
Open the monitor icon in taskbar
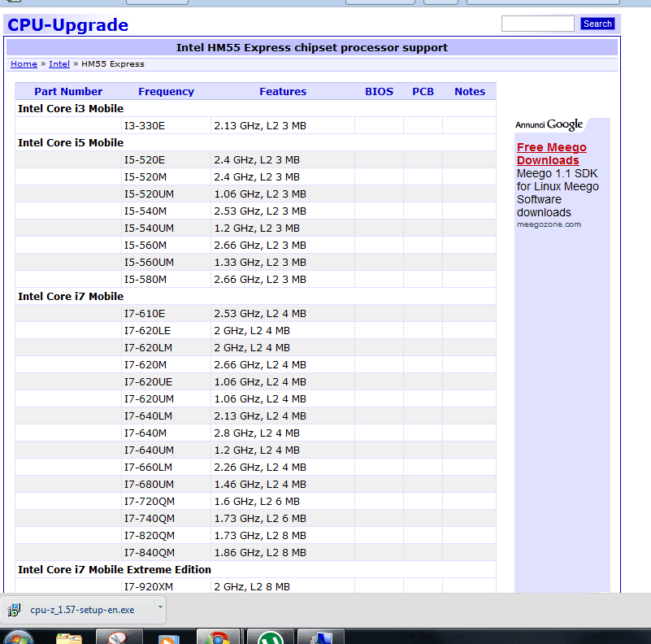coord(321,637)
